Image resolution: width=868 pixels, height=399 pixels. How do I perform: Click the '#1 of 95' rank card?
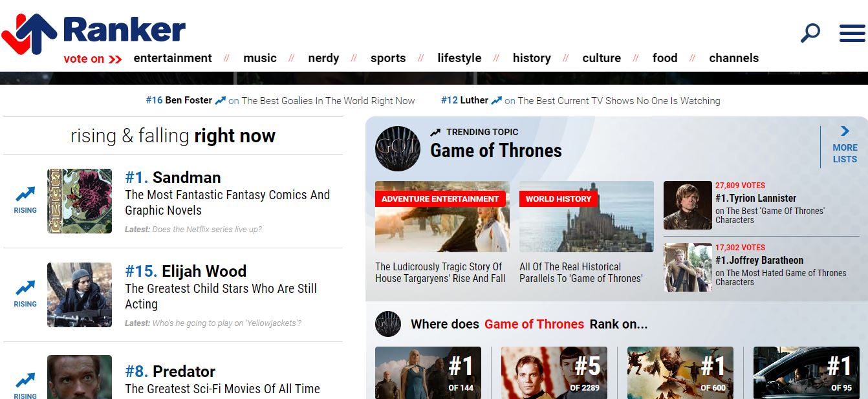point(807,372)
